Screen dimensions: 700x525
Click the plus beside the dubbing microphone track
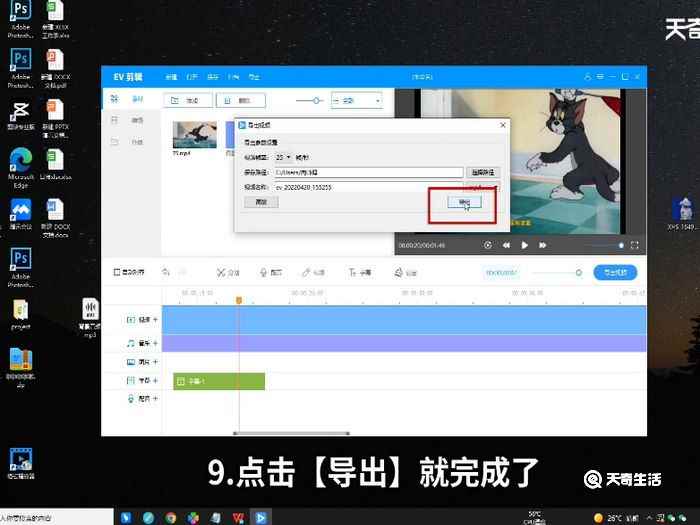point(155,399)
